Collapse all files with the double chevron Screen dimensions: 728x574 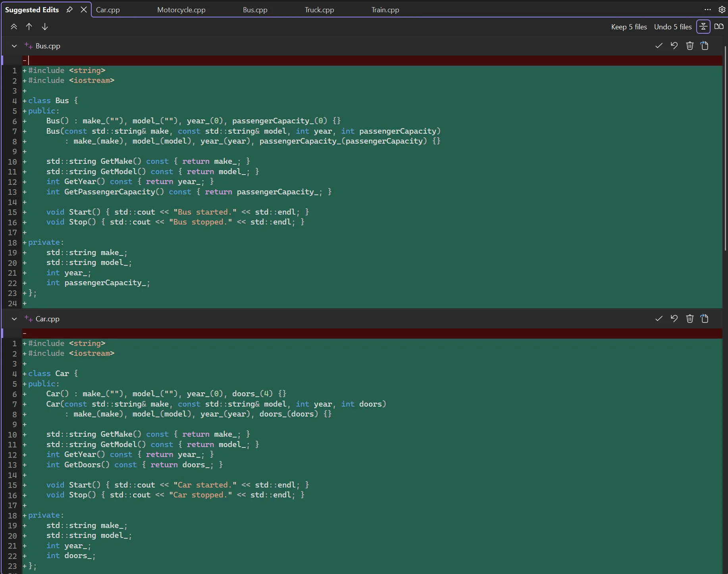(14, 27)
